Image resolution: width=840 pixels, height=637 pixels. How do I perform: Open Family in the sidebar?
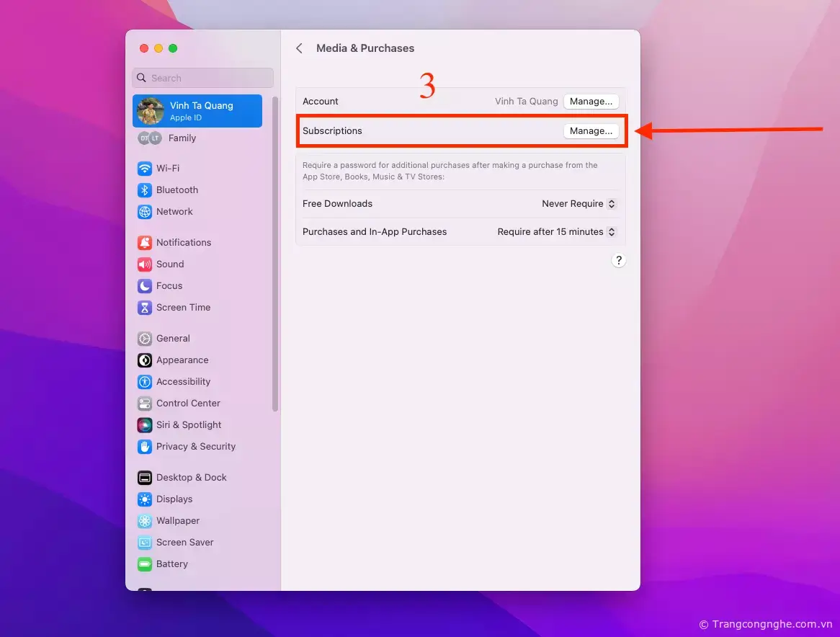pos(182,138)
